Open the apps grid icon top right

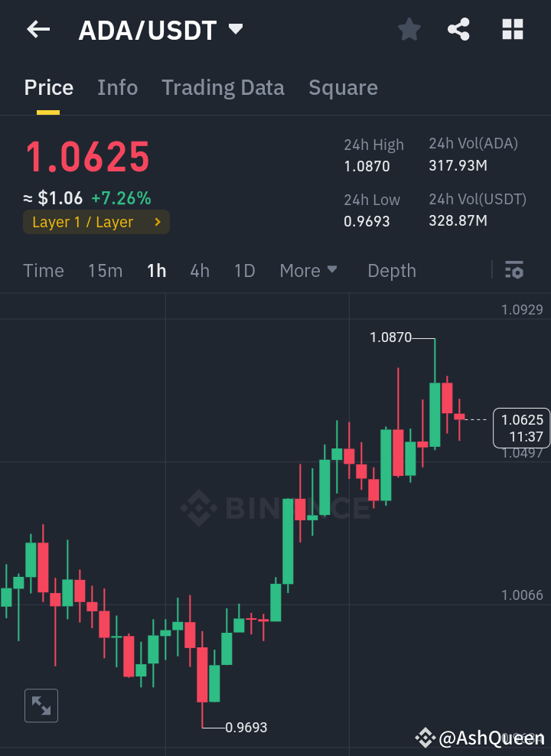pos(512,29)
